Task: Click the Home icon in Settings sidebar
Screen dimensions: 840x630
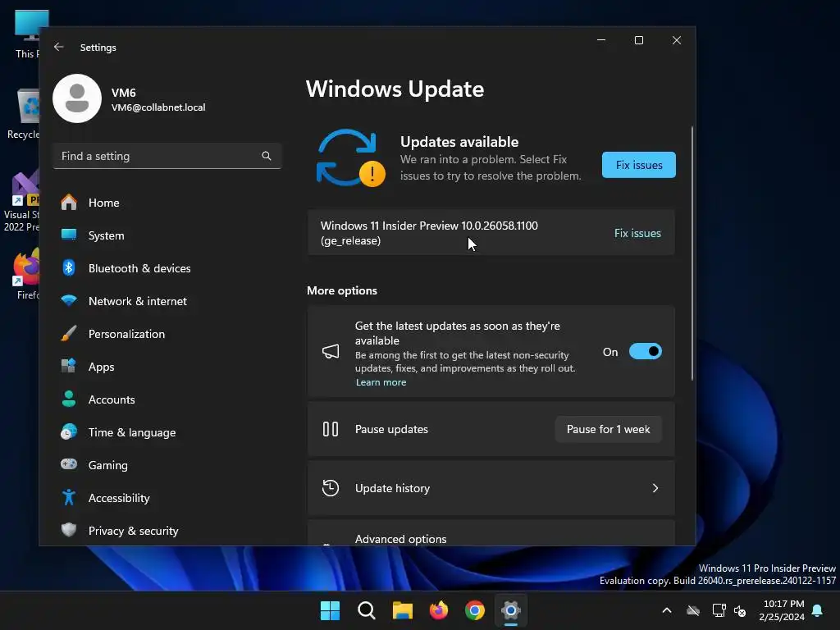Action: click(x=69, y=203)
